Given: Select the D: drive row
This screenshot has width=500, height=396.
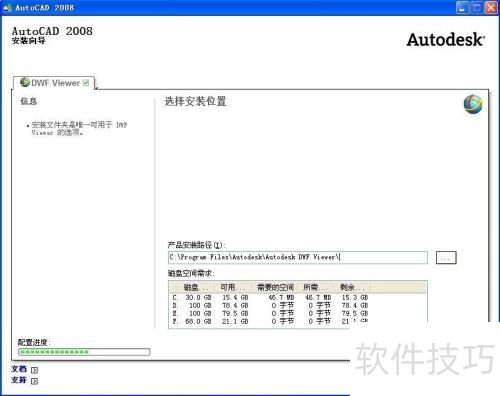Looking at the screenshot, I should 270,305.
